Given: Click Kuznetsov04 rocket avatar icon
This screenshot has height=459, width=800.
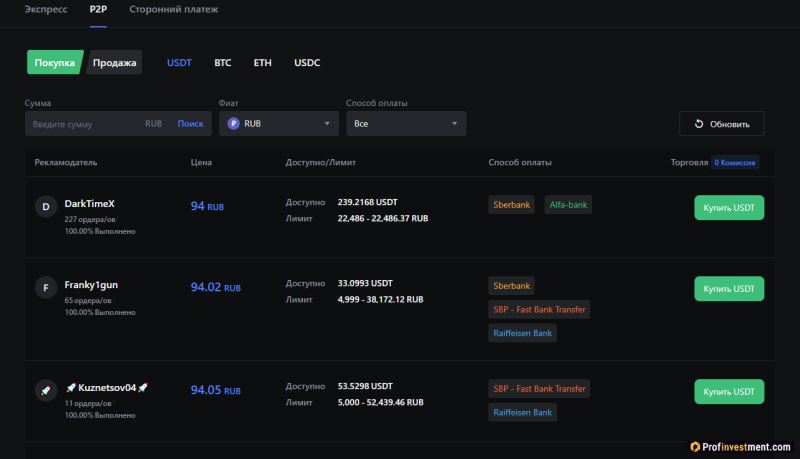Looking at the screenshot, I should pos(45,391).
